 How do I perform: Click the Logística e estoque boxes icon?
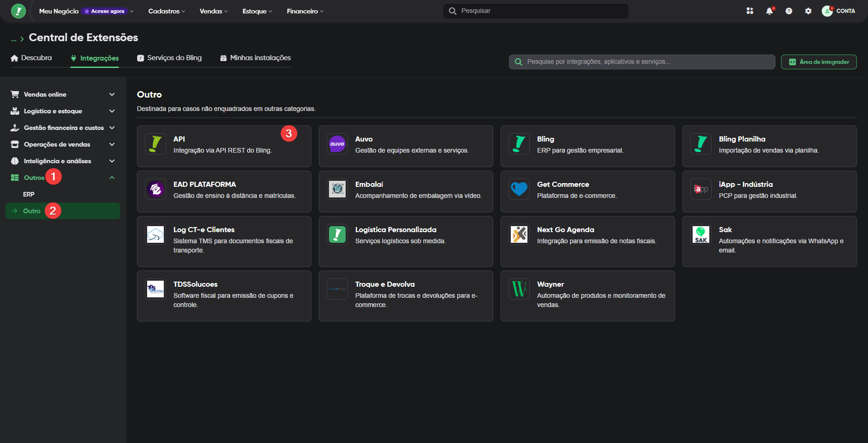pyautogui.click(x=15, y=111)
